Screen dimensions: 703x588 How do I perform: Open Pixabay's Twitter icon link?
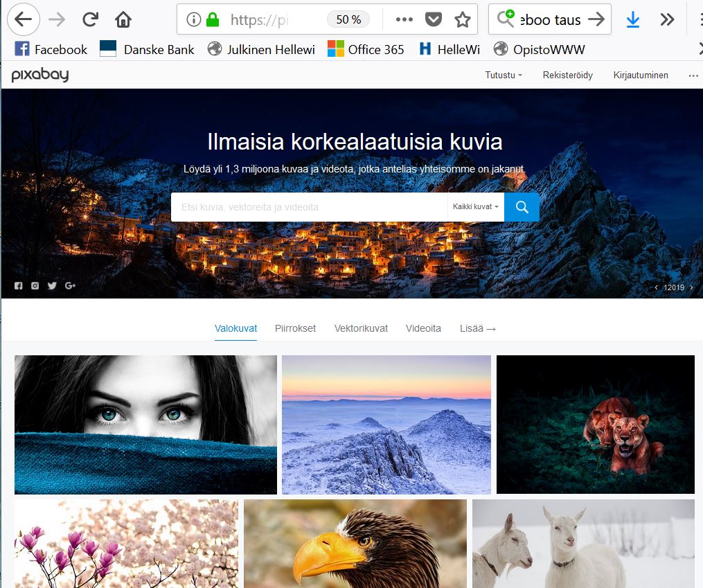point(52,285)
